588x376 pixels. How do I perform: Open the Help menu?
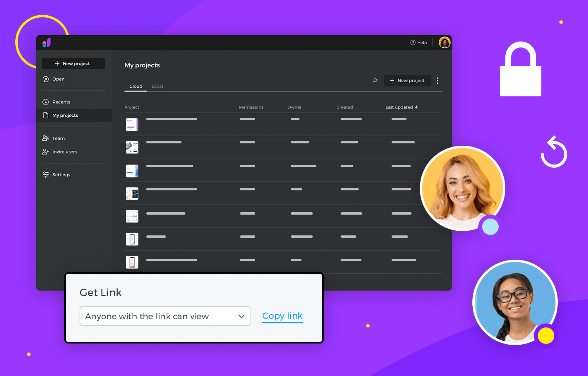[x=419, y=42]
